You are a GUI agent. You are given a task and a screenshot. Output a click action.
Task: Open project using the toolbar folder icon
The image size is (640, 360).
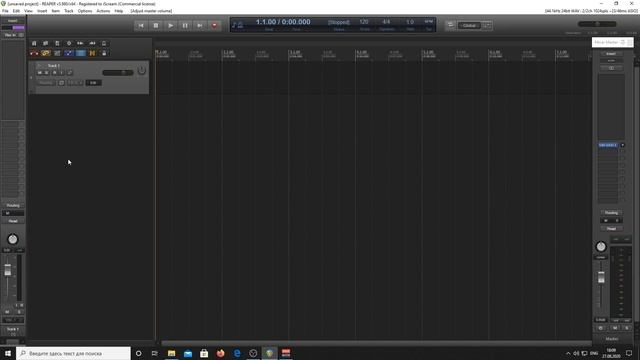pyautogui.click(x=46, y=43)
